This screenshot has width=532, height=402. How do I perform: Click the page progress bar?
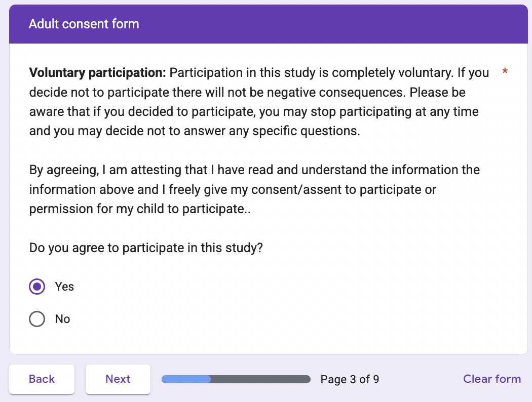click(236, 379)
